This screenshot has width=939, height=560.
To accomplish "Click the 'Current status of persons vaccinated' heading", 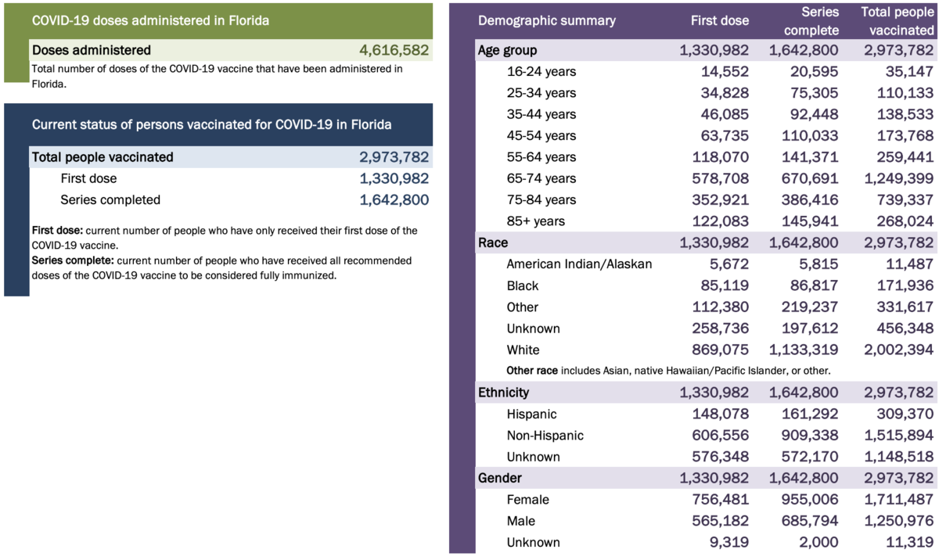I will 211,125.
